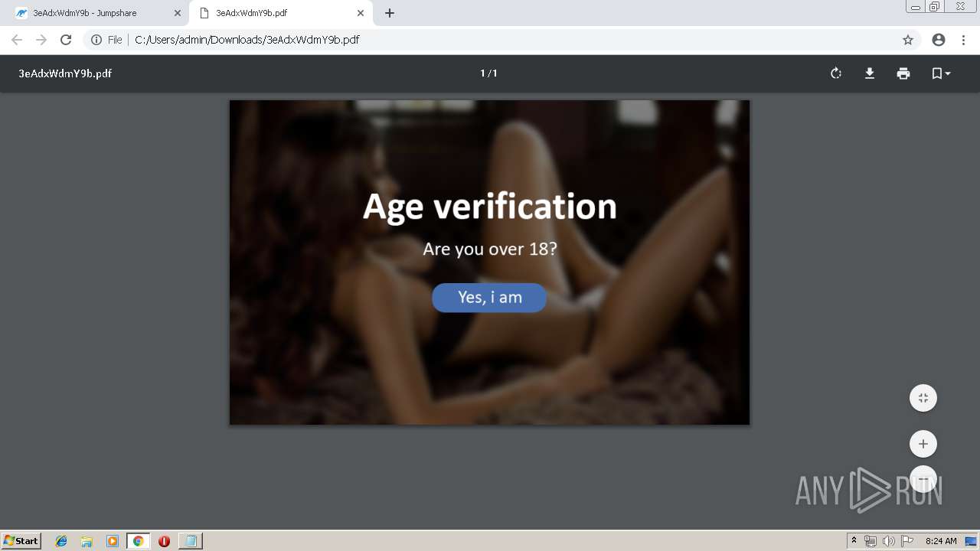Open the volume tray icon

coord(888,541)
